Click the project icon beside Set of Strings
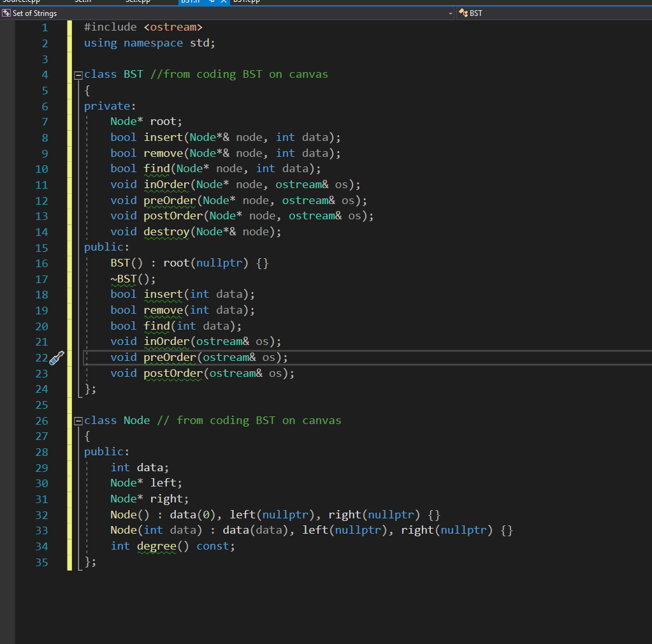Screen dimensions: 652x644 pos(6,12)
